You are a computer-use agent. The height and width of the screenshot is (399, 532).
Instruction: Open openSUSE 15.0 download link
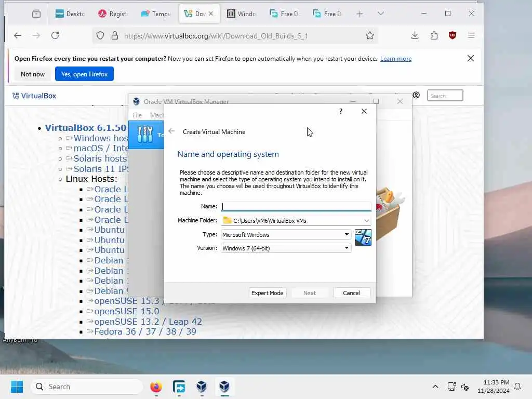tap(127, 311)
